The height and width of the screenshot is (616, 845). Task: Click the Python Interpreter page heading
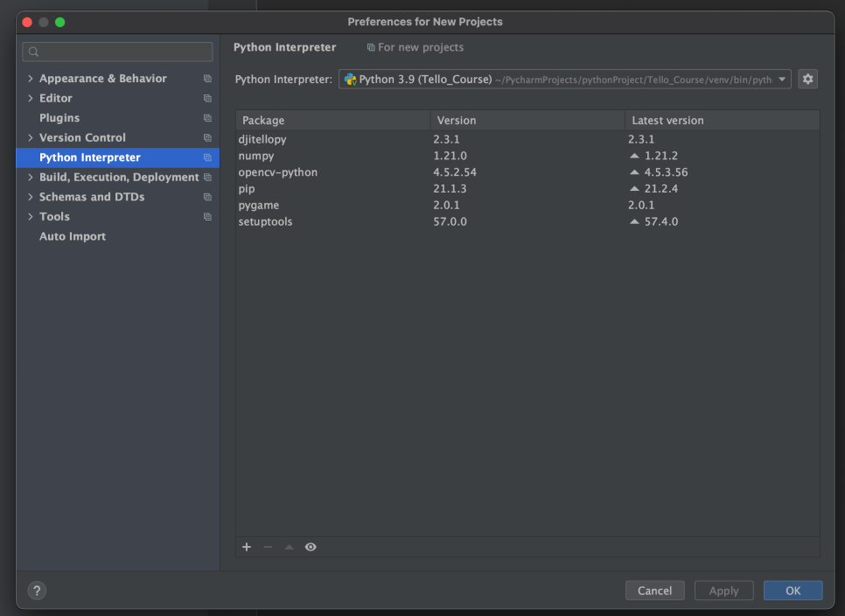point(284,47)
